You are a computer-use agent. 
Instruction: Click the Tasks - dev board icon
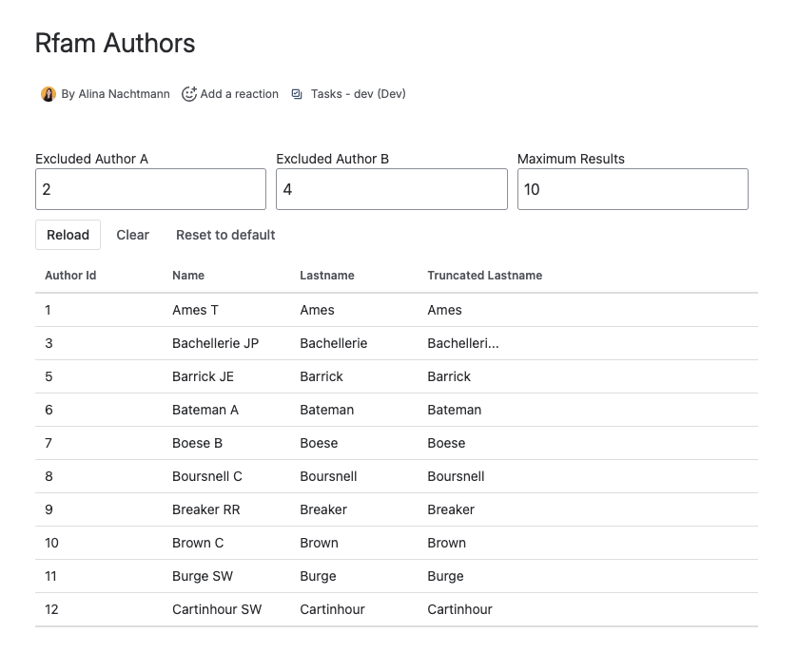pyautogui.click(x=298, y=93)
